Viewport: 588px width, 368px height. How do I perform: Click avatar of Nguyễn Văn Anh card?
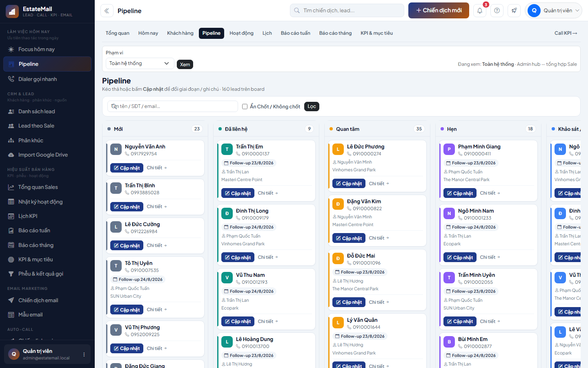pos(116,150)
